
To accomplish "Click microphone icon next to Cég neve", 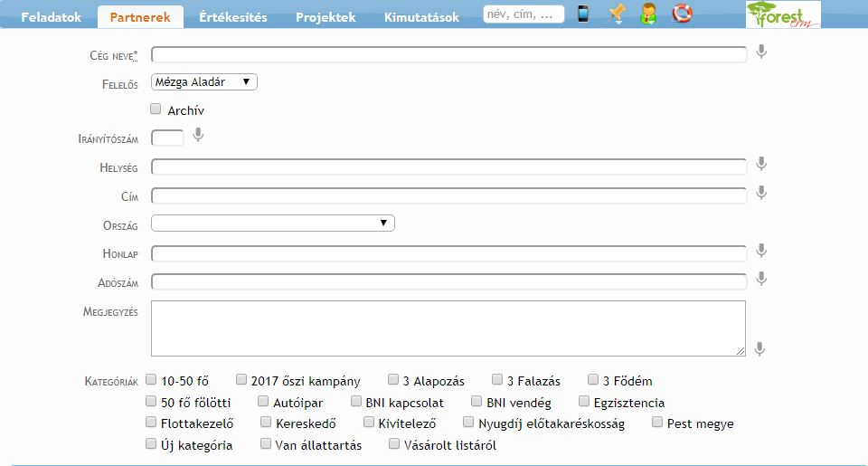I will pos(761,52).
